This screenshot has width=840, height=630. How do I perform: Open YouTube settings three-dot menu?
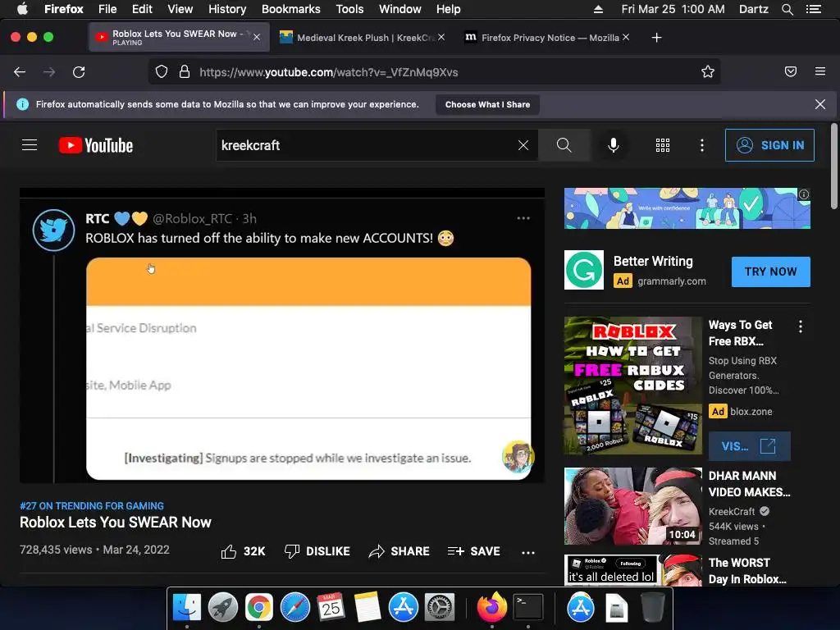702,145
